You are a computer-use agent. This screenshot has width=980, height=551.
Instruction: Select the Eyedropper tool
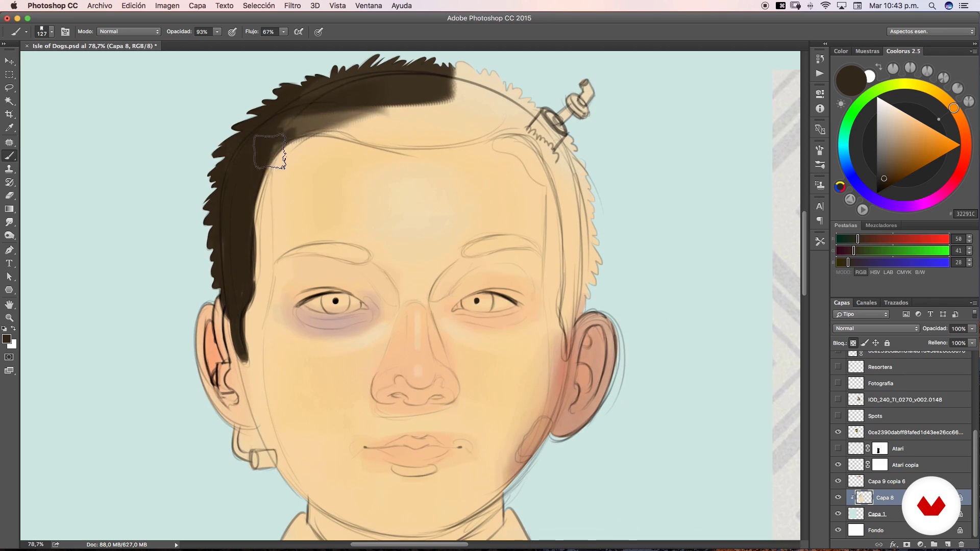tap(9, 128)
